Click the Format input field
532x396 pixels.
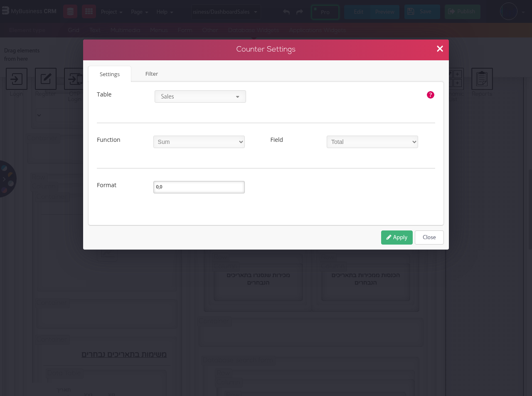click(199, 187)
